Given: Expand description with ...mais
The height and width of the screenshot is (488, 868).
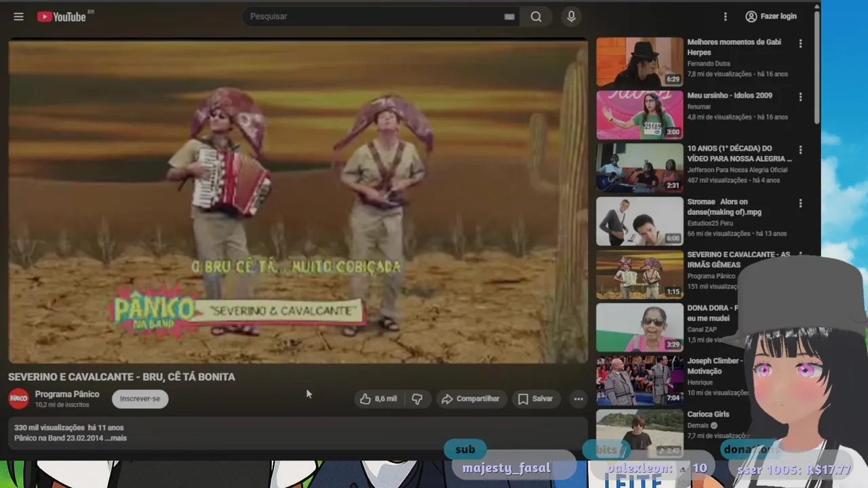Looking at the screenshot, I should (x=115, y=438).
